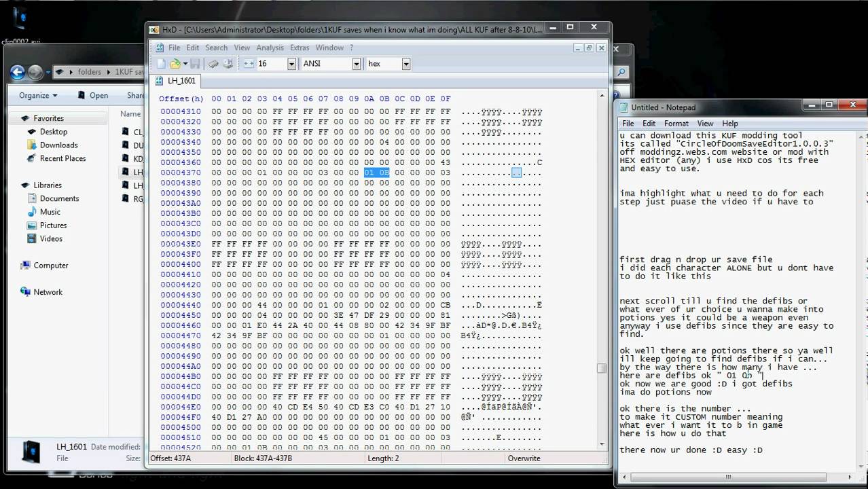Click the HxD vertical scrollbar thumb

(601, 368)
